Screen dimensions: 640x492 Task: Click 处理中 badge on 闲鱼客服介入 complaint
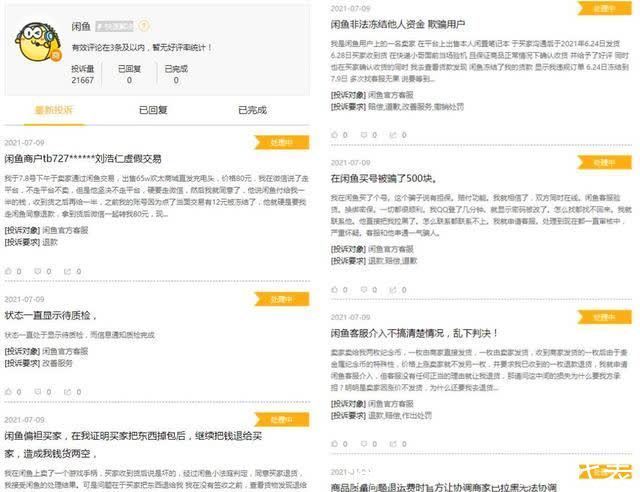point(604,317)
